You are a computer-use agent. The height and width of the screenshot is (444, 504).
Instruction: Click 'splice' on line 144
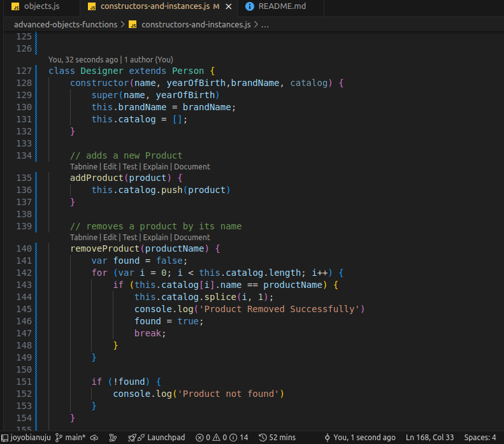click(x=220, y=297)
